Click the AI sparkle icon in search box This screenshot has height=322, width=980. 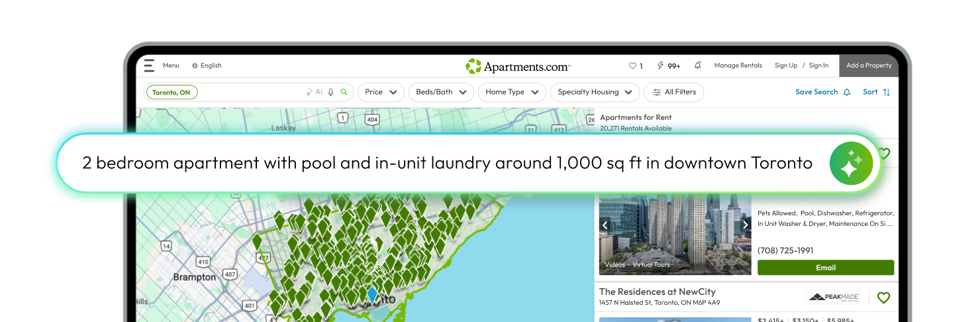(x=309, y=92)
